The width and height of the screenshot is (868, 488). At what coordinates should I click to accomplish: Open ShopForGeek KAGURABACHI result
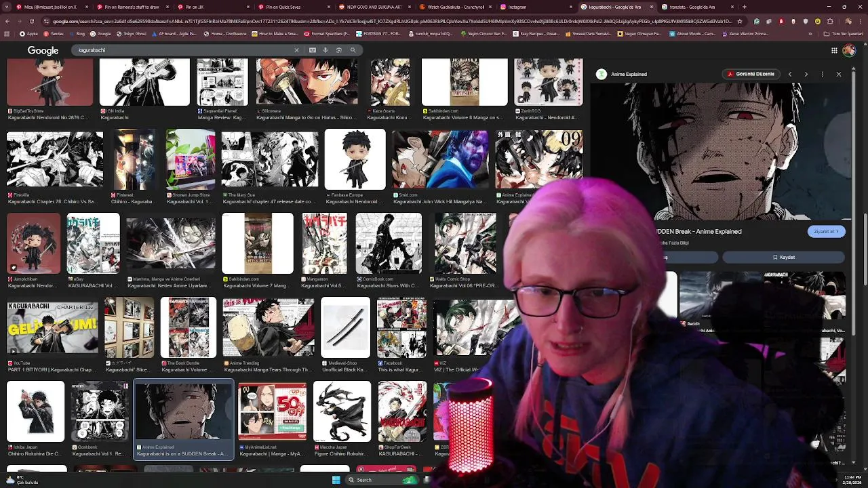(403, 419)
